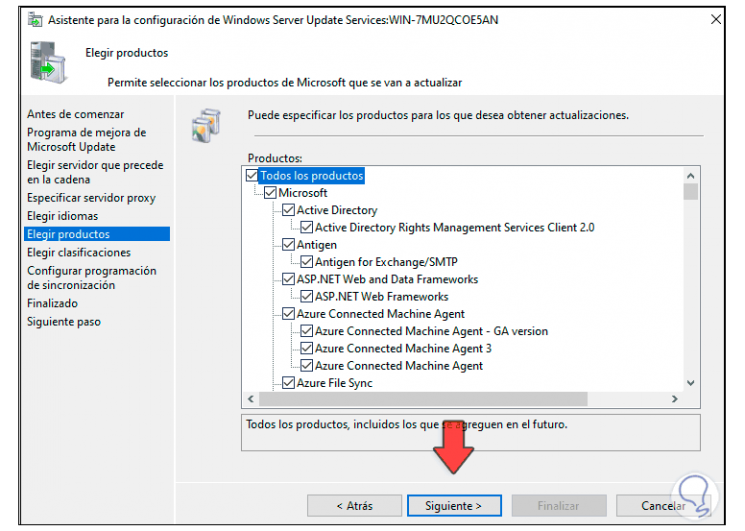Click the Cancelar button

click(663, 506)
